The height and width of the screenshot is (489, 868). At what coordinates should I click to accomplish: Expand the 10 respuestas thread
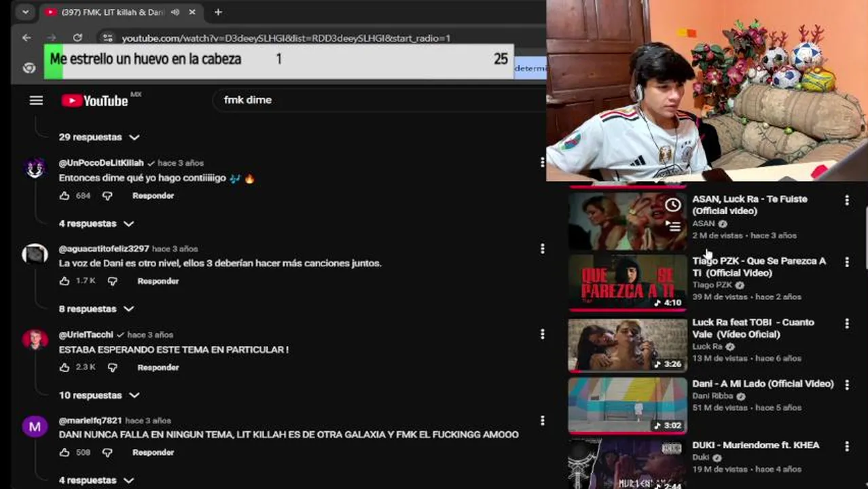[x=99, y=395]
